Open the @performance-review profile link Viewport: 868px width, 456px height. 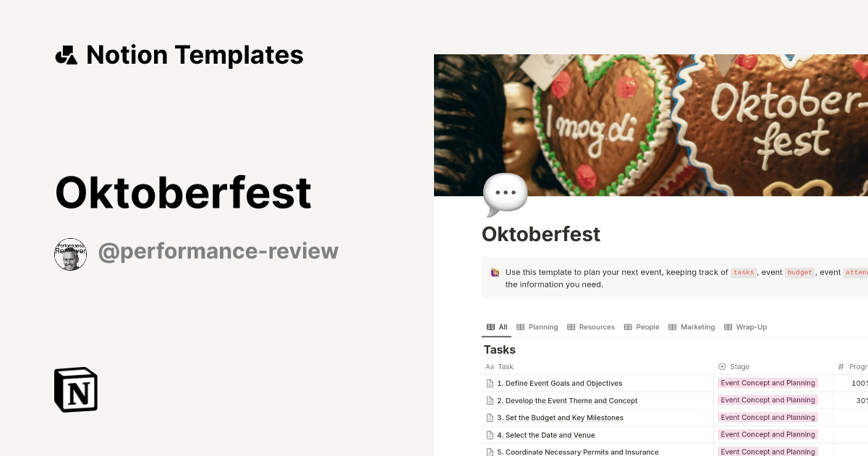pos(218,251)
